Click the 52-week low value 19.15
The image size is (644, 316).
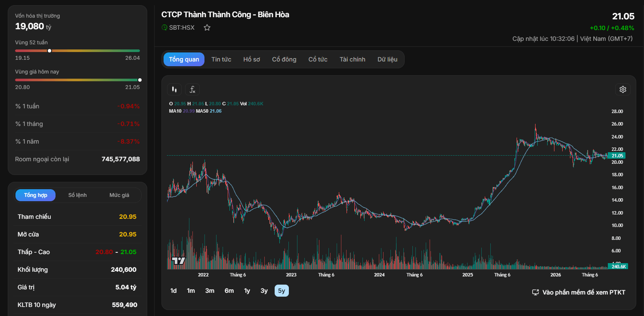22,58
